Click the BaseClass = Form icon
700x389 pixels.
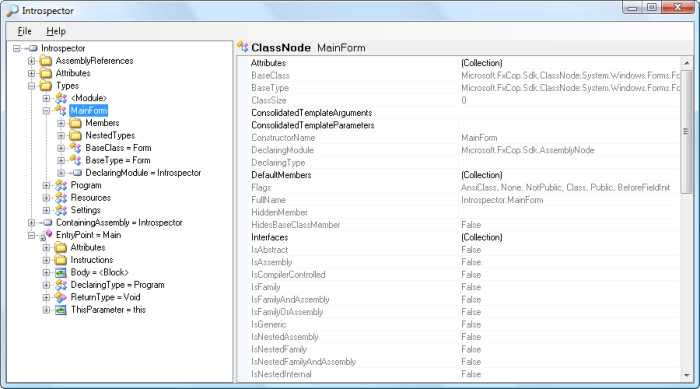click(x=75, y=148)
